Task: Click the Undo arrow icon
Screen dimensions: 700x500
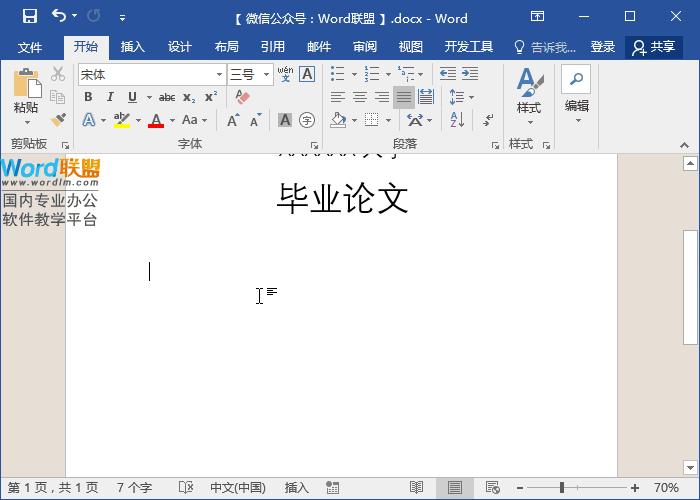Action: coord(58,16)
